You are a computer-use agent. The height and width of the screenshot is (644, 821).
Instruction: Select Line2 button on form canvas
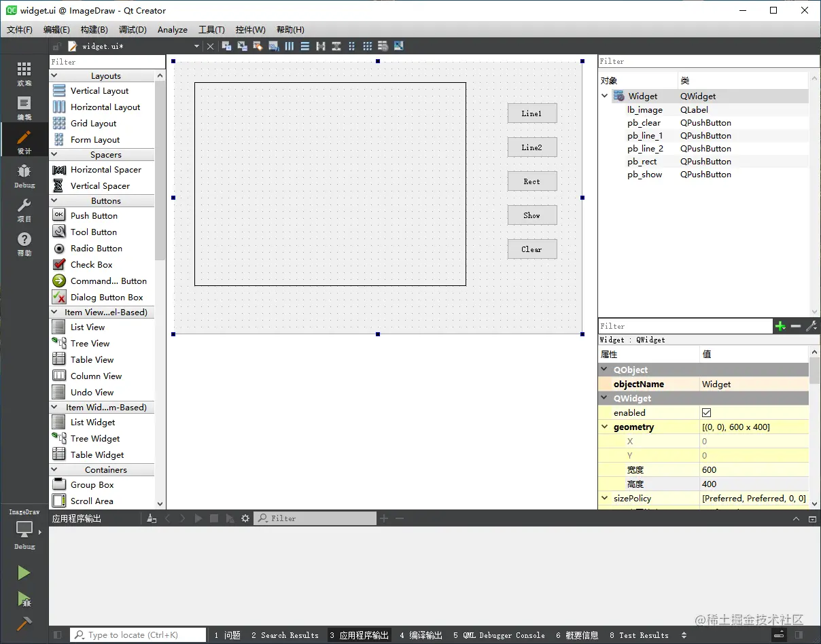pos(532,147)
